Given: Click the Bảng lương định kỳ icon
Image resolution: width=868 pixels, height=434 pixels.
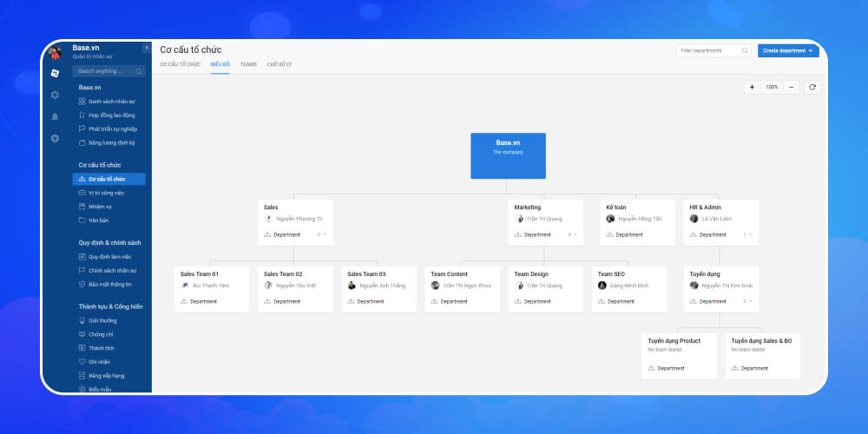Looking at the screenshot, I should (82, 143).
